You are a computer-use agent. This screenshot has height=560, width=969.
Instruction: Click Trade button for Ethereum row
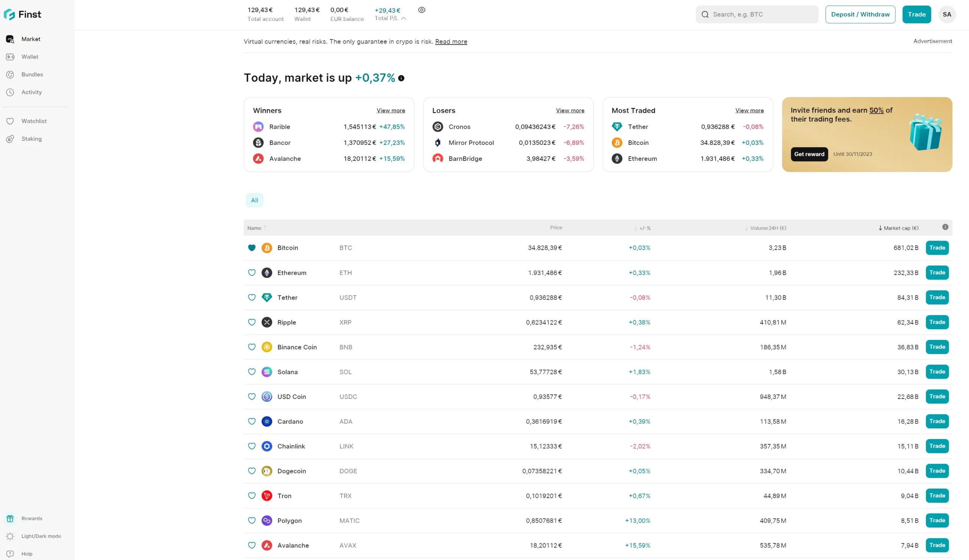point(937,272)
